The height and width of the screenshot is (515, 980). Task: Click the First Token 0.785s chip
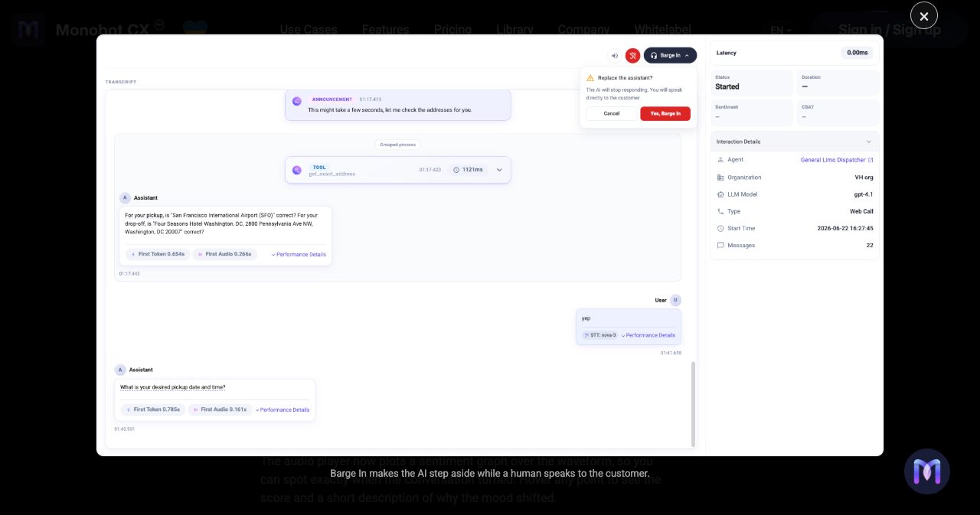click(x=152, y=409)
